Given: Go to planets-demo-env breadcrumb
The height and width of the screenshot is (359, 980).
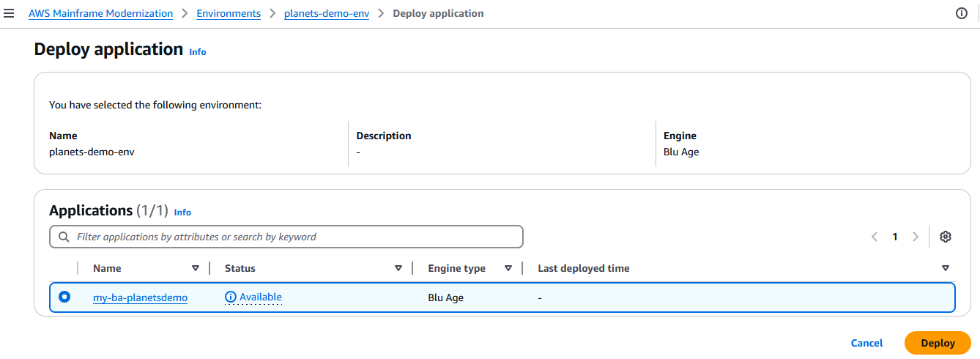Looking at the screenshot, I should (327, 13).
